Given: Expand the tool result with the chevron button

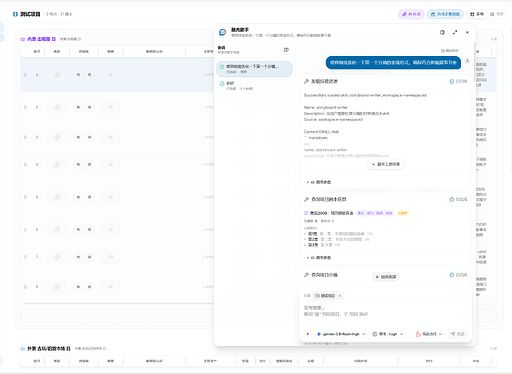Looking at the screenshot, I should click(386, 164).
